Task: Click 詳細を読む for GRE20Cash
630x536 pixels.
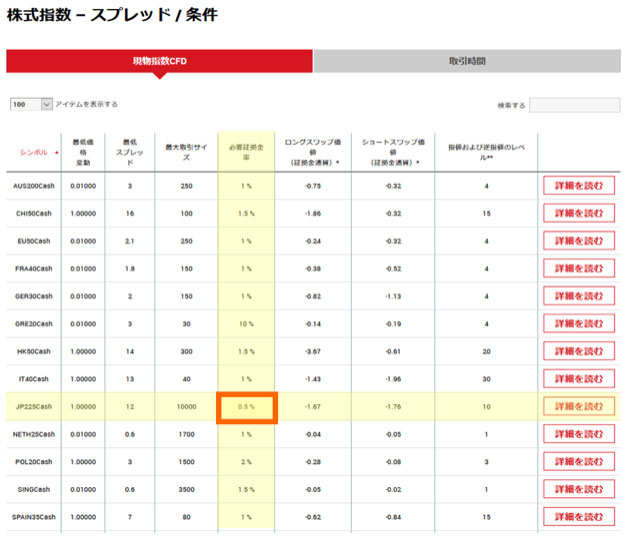Action: click(579, 323)
